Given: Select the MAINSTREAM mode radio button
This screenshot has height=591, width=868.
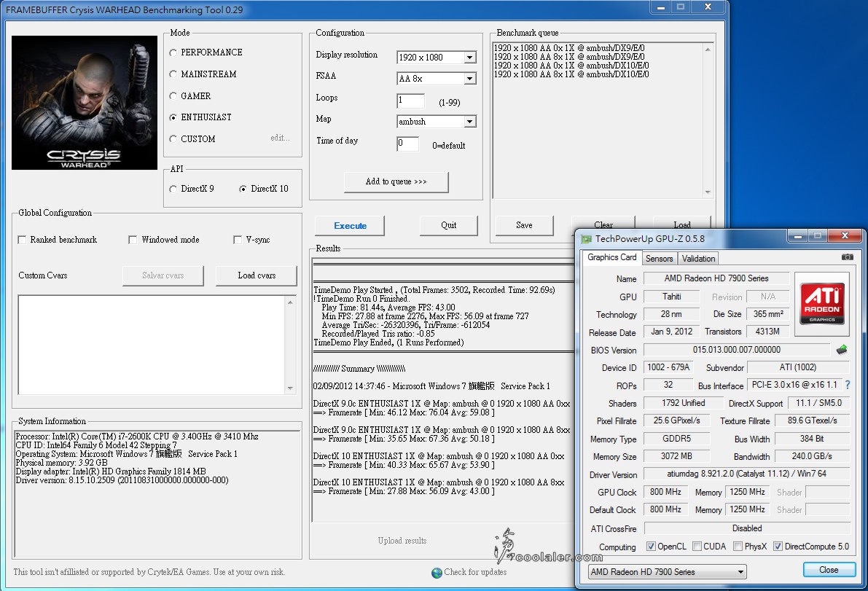Looking at the screenshot, I should pos(173,74).
